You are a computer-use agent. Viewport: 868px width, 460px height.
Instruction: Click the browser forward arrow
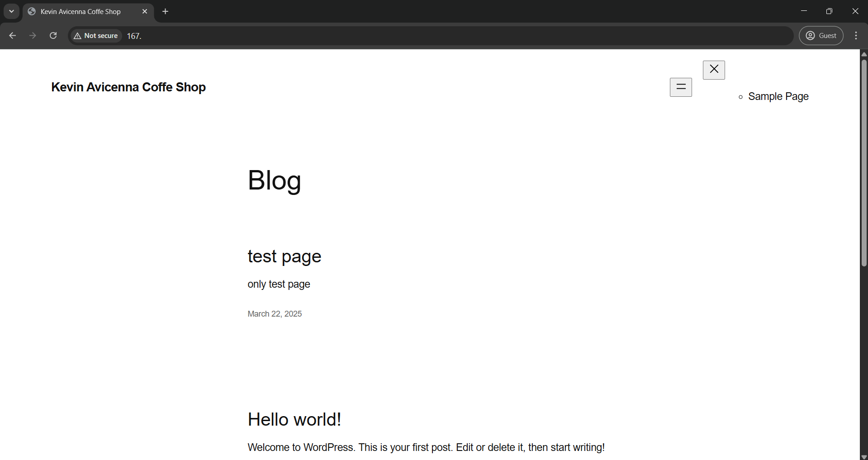click(33, 36)
